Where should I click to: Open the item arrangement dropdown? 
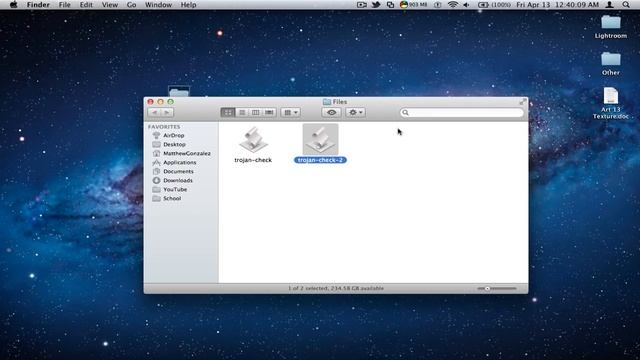291,112
